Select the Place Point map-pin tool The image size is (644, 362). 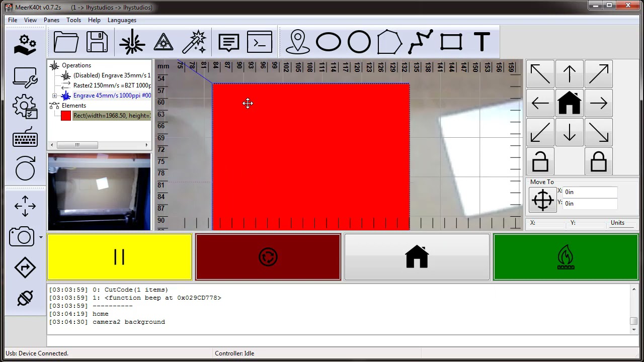(x=298, y=42)
